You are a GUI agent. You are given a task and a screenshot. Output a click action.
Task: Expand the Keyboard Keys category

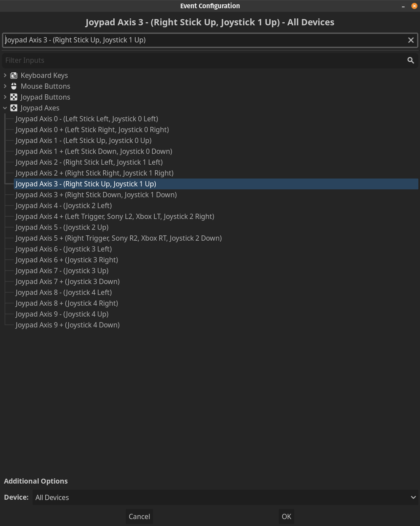(5, 75)
